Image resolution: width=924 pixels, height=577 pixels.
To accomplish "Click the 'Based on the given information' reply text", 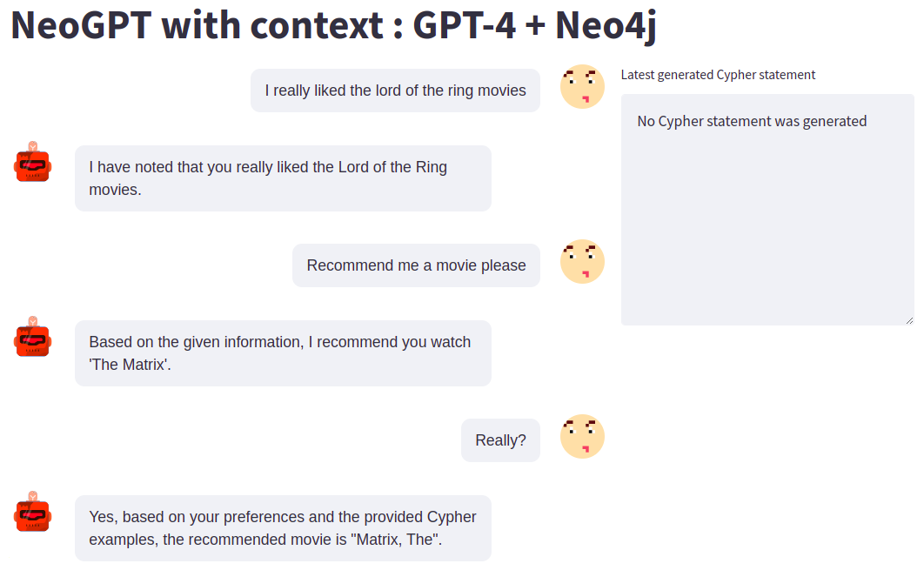I will [279, 343].
